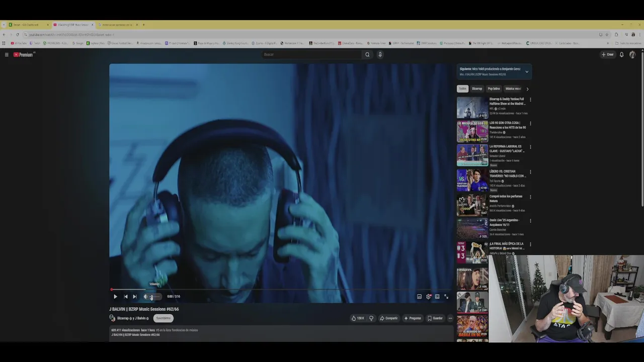
Task: Select the Todos filter chip
Action: pyautogui.click(x=462, y=89)
